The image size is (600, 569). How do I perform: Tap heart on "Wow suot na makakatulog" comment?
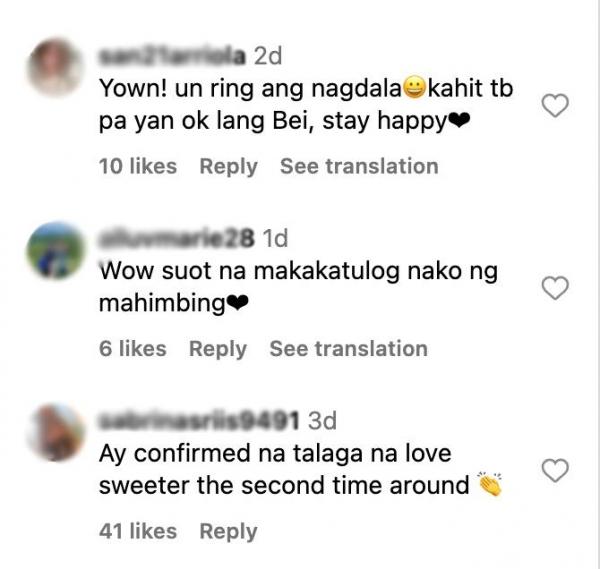(x=555, y=287)
